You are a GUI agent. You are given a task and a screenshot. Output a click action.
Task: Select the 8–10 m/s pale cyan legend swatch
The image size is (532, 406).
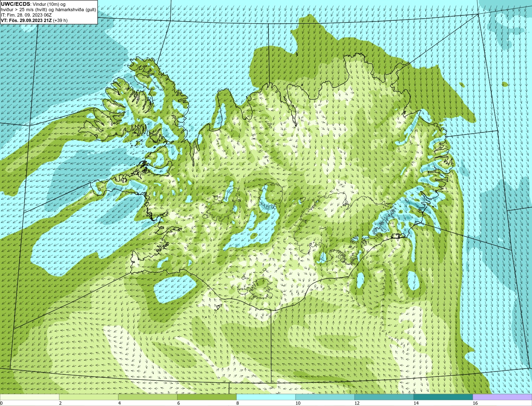coord(266,397)
